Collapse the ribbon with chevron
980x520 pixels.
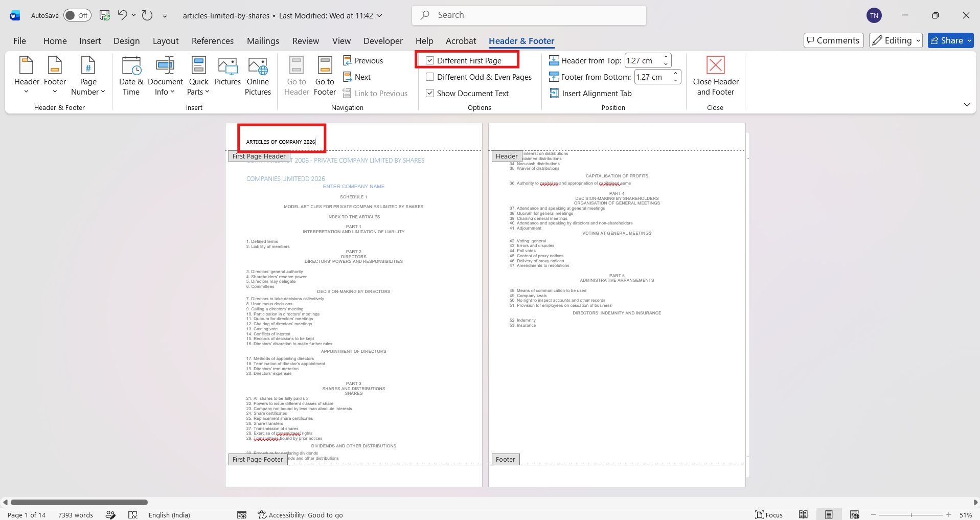(x=967, y=105)
